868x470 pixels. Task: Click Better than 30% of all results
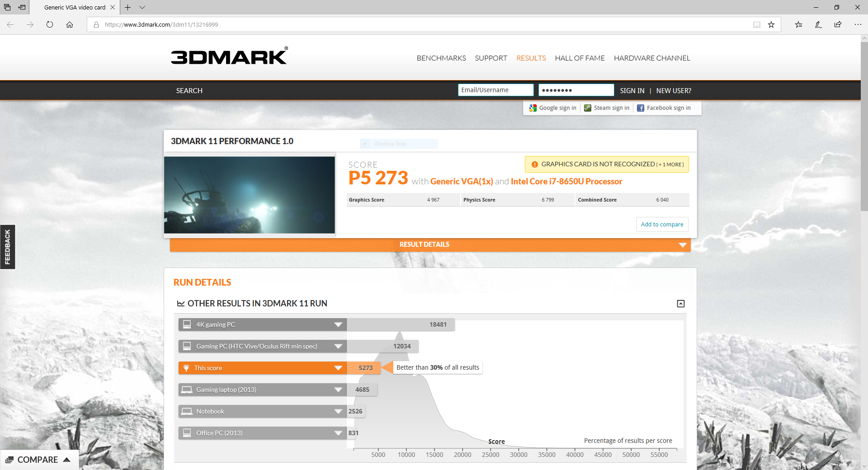pyautogui.click(x=438, y=367)
